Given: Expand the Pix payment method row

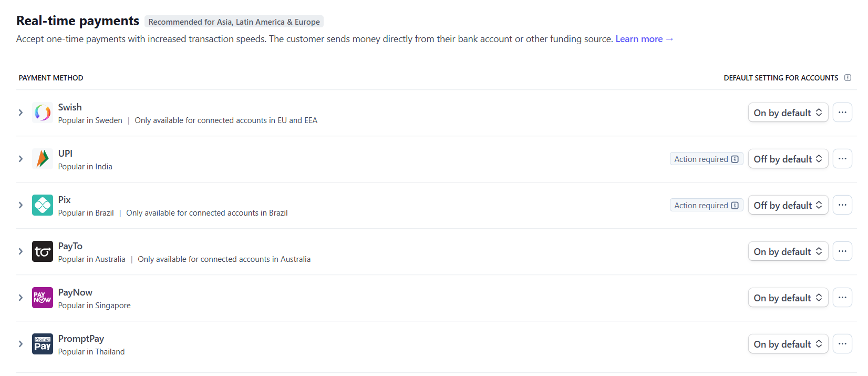Looking at the screenshot, I should click(x=20, y=205).
